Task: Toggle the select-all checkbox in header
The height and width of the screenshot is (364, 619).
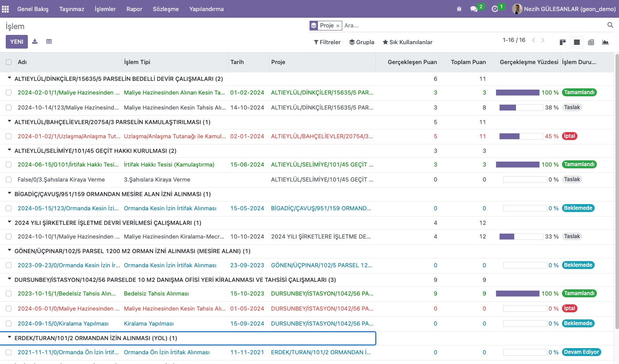Action: point(9,62)
